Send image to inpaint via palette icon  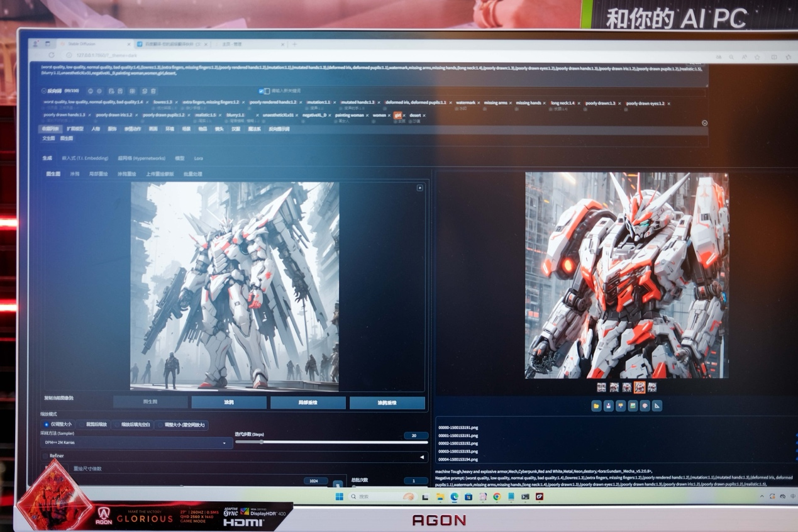point(645,406)
